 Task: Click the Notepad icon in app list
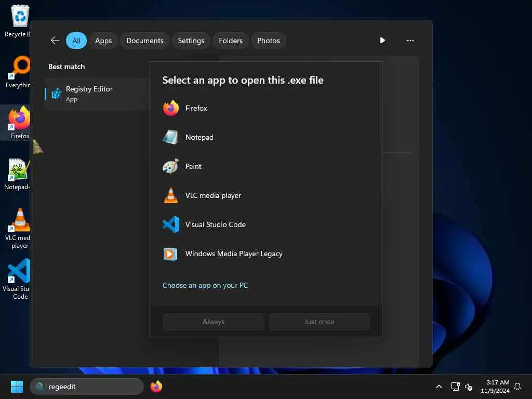click(170, 137)
